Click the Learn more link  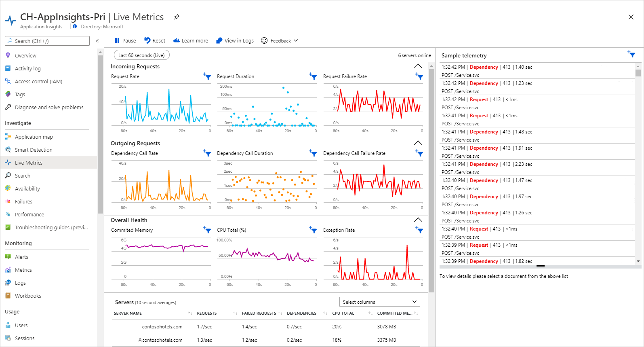[191, 40]
